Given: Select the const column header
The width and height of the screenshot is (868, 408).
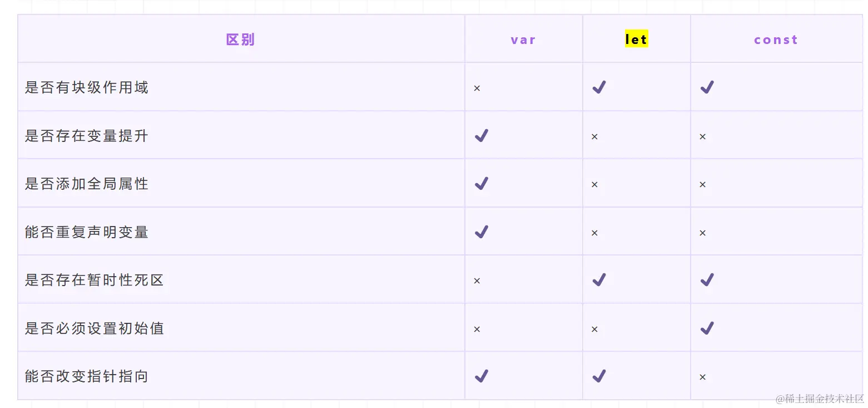Looking at the screenshot, I should (x=776, y=40).
